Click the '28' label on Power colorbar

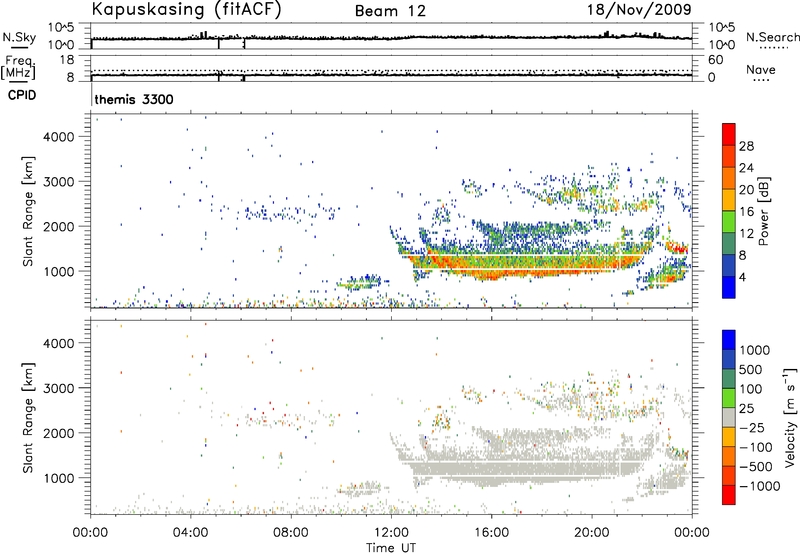click(x=746, y=146)
